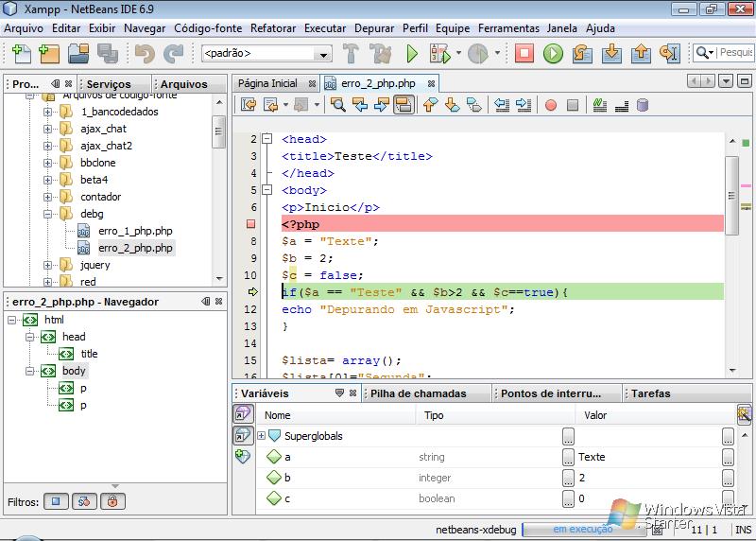Viewport: 756px width, 541px height.
Task: Collapse the head code fold
Action: 266,139
